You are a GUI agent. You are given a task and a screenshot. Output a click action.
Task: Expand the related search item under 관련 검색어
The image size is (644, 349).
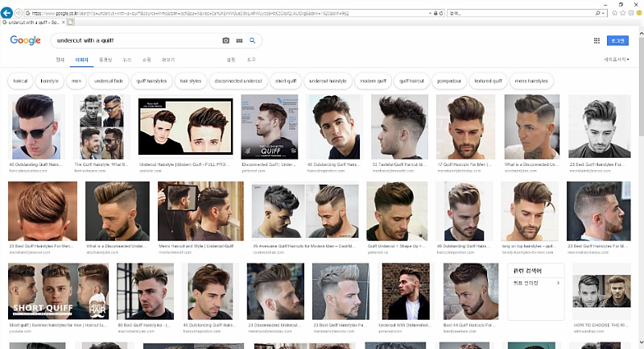[536, 283]
